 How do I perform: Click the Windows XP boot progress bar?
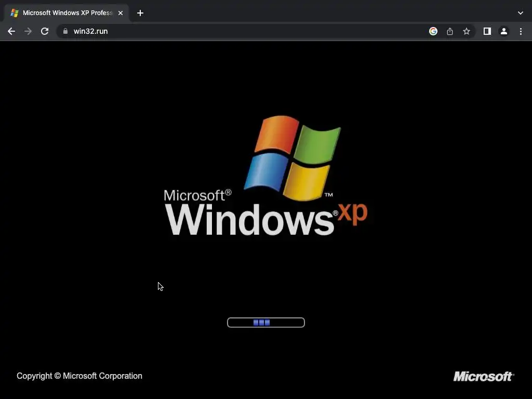pyautogui.click(x=266, y=322)
